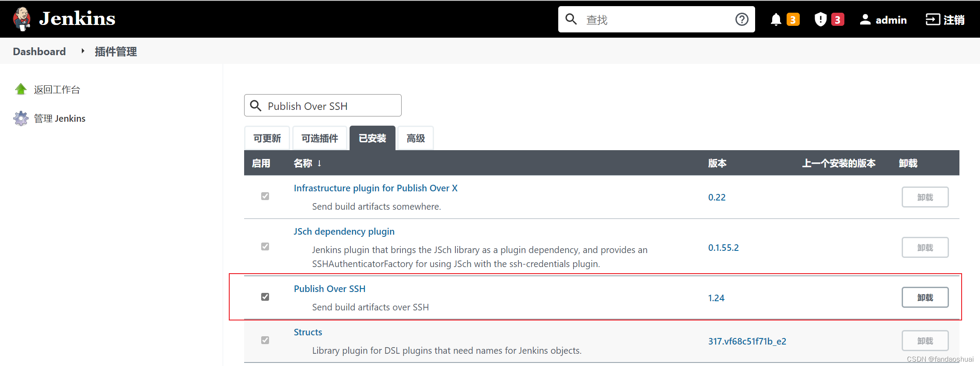Open the 高级 tab
The width and height of the screenshot is (980, 366).
(x=416, y=138)
